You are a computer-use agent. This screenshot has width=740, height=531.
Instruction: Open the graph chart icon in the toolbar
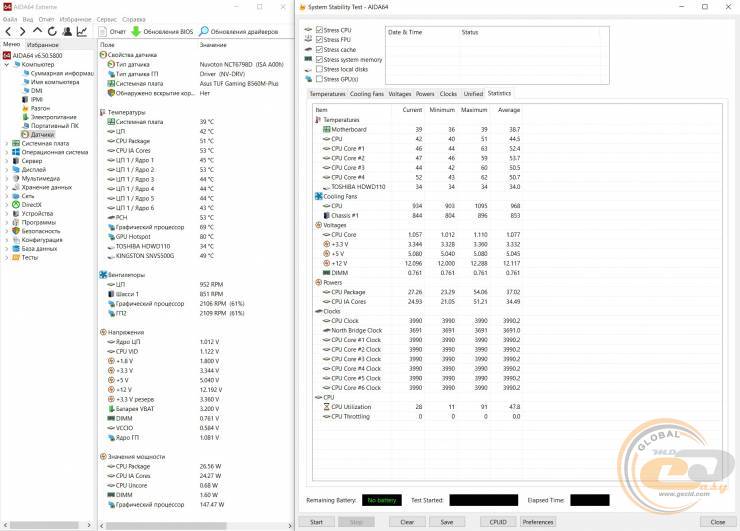pos(82,32)
